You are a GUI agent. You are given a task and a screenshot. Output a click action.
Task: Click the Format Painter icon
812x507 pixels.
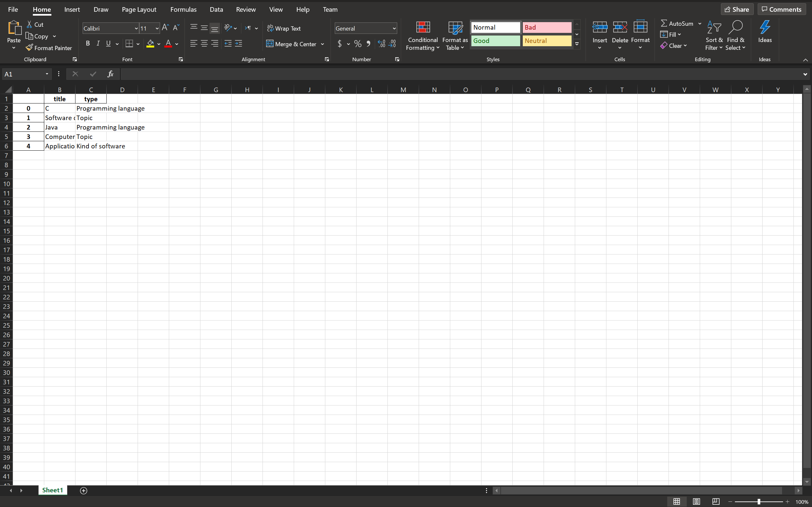[x=30, y=48]
